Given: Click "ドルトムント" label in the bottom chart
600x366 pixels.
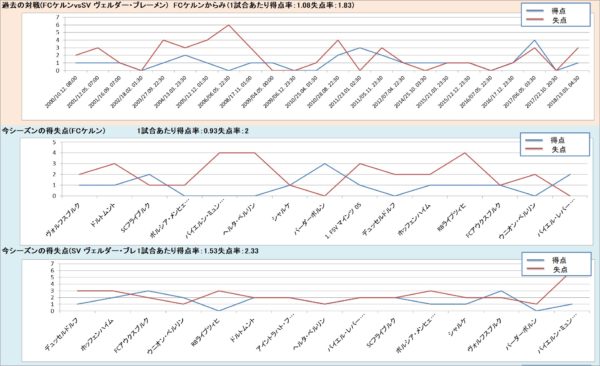Looking at the screenshot, I should tap(243, 330).
